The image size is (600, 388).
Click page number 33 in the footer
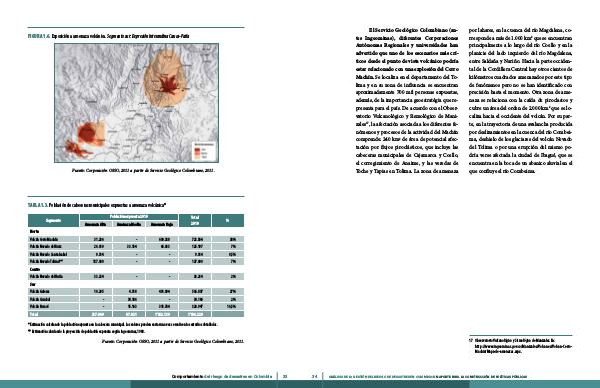point(285,377)
